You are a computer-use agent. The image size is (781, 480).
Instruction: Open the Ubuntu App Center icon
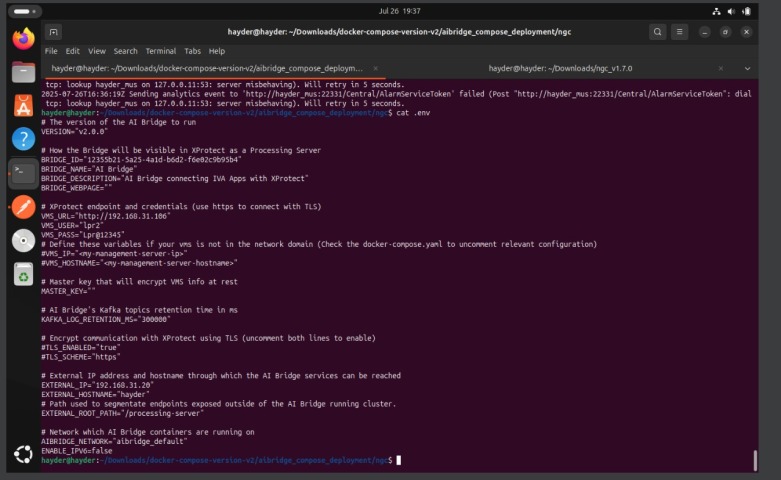tap(22, 105)
